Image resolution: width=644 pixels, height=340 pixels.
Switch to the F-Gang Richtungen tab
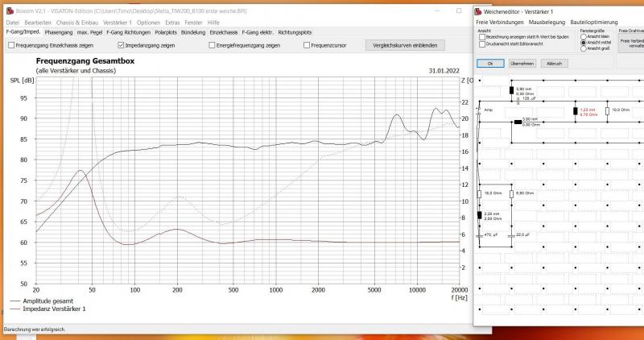click(x=129, y=32)
